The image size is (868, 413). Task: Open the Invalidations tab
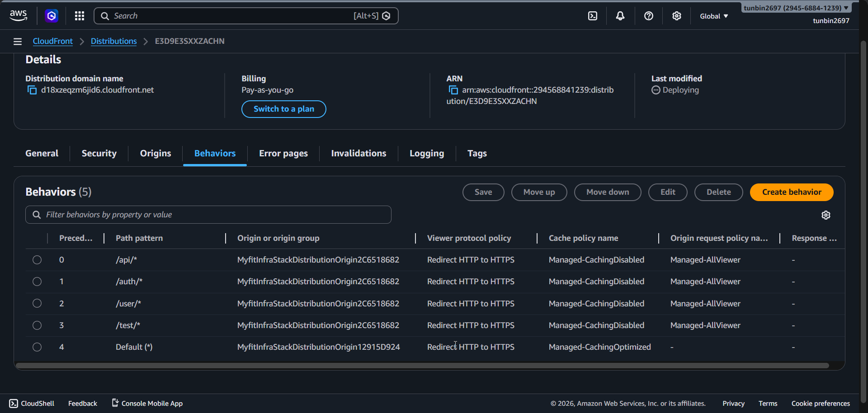[358, 153]
